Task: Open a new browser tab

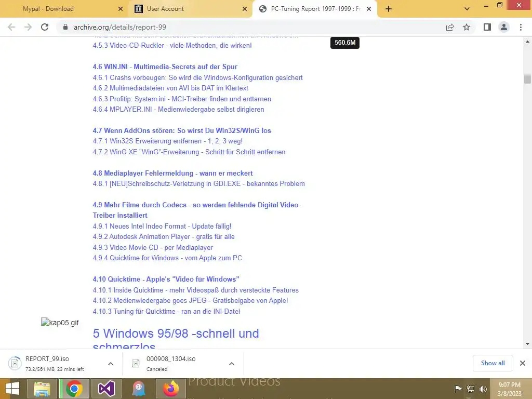Action: click(389, 9)
